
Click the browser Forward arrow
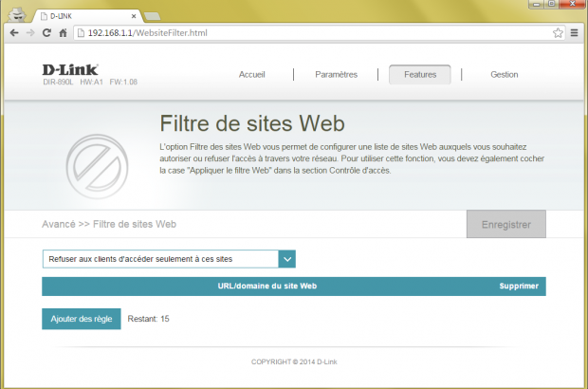(30, 33)
